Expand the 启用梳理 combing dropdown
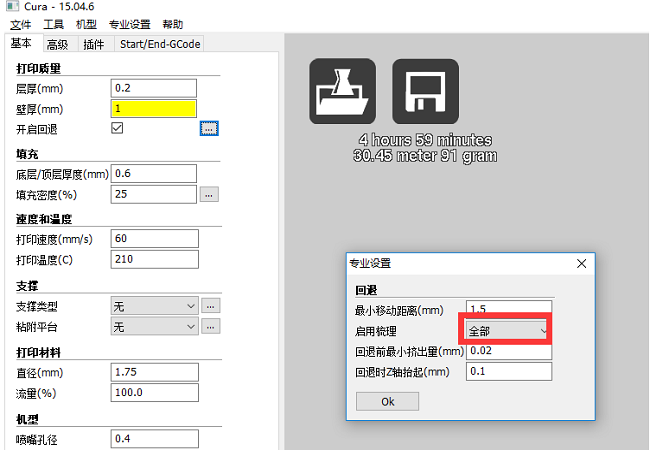The width and height of the screenshot is (650, 450). coord(507,331)
